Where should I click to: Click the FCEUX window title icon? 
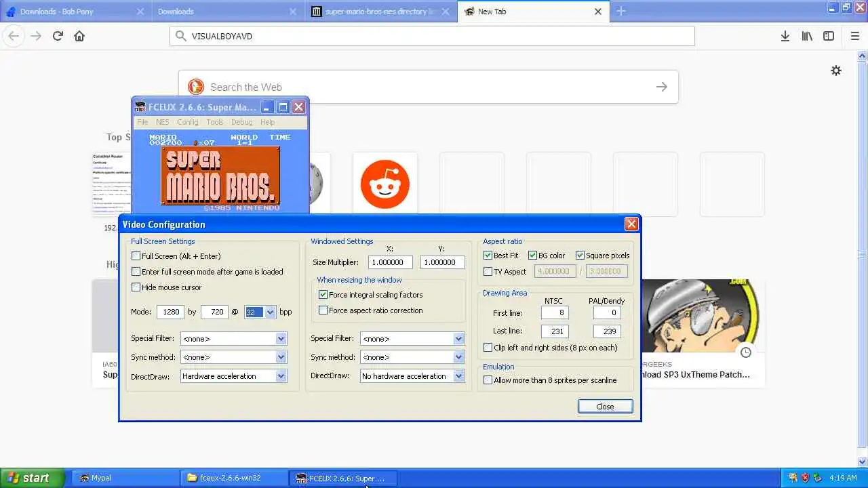(x=140, y=106)
